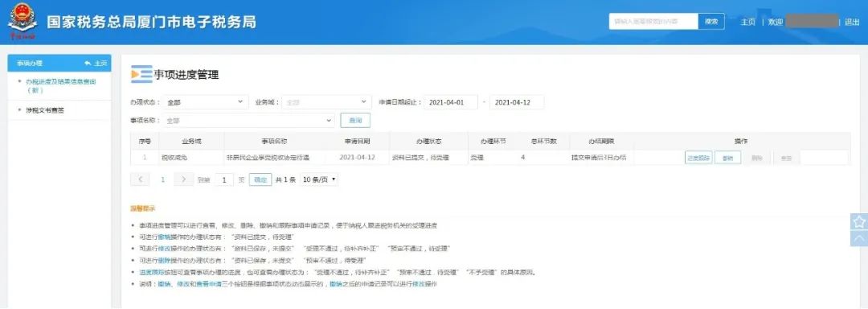Click the 搜索 button in header
This screenshot has width=868, height=309.
[x=710, y=22]
